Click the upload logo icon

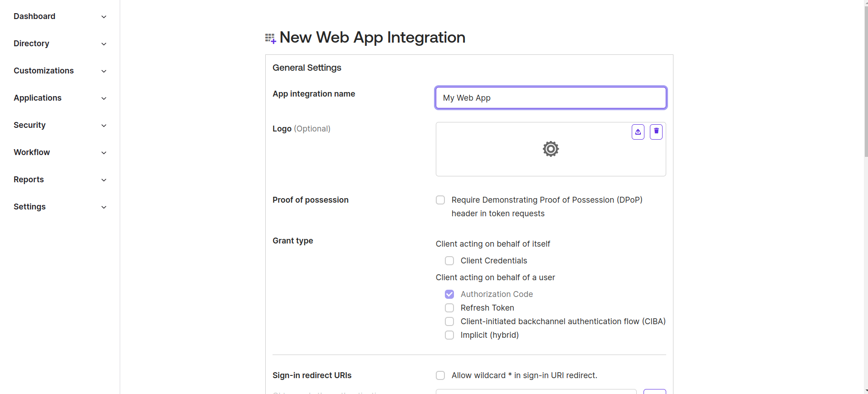(x=638, y=132)
